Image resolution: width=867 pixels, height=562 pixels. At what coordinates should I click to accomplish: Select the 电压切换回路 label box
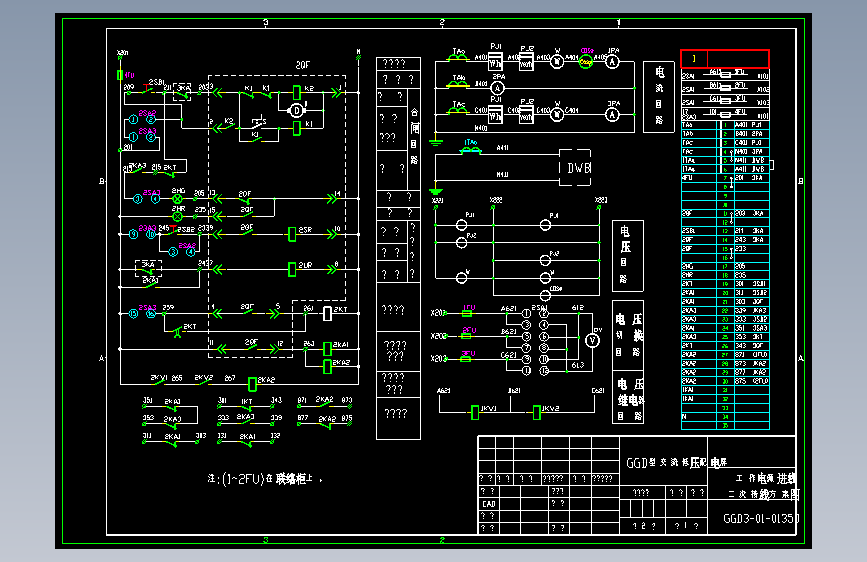click(628, 335)
